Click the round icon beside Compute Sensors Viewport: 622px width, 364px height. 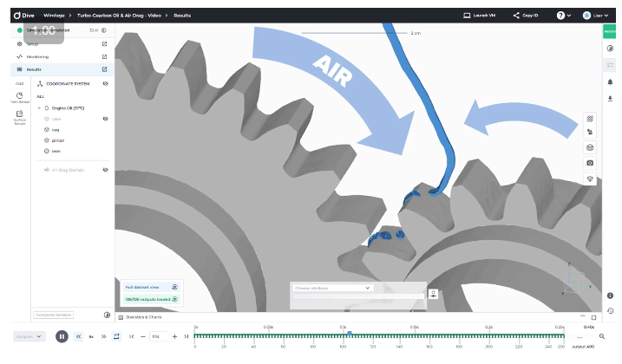107,315
